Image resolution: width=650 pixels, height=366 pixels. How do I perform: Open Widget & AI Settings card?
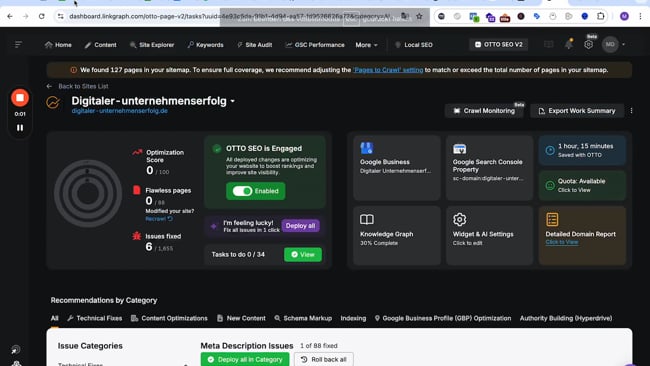pyautogui.click(x=489, y=235)
